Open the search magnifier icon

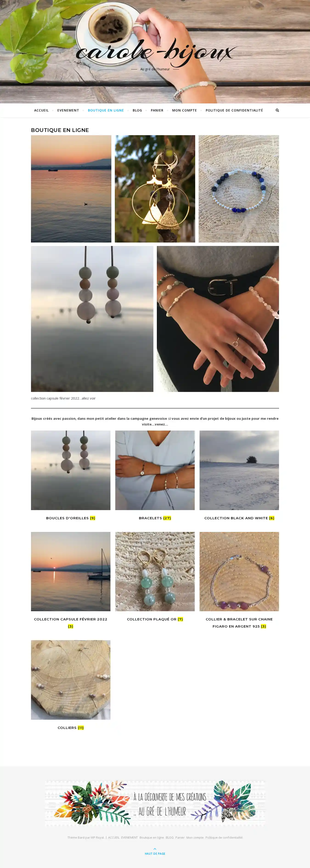click(x=277, y=110)
